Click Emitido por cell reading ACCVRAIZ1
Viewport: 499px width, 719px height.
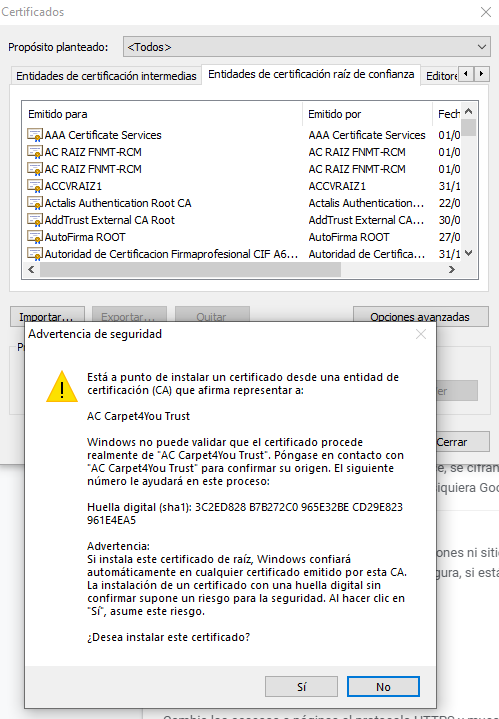point(337,186)
